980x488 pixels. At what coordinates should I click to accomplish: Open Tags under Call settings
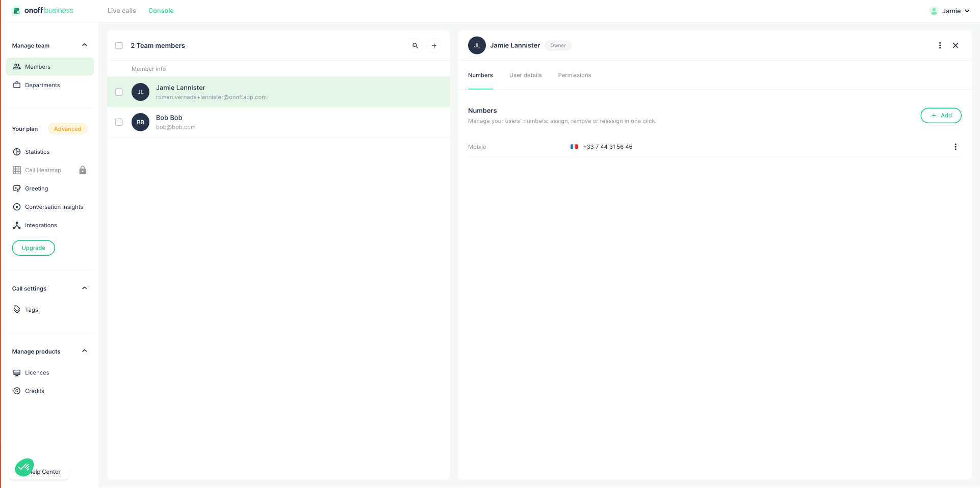pos(50,310)
